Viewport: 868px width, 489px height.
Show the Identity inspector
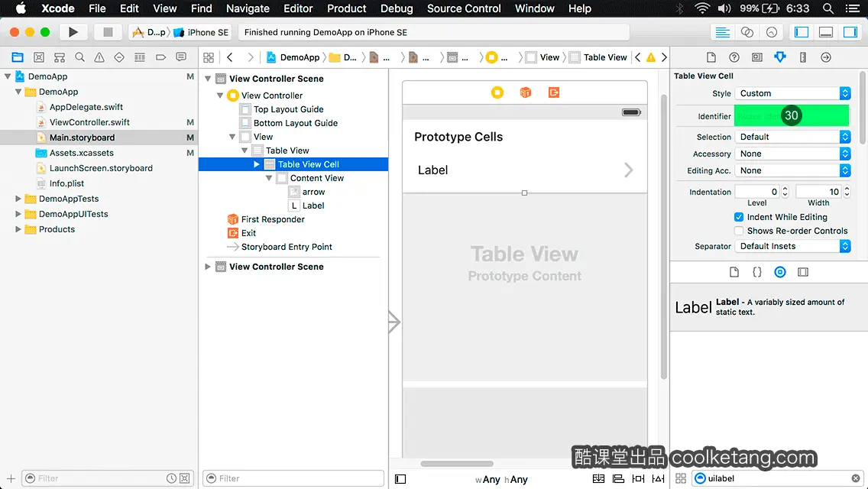tap(756, 57)
